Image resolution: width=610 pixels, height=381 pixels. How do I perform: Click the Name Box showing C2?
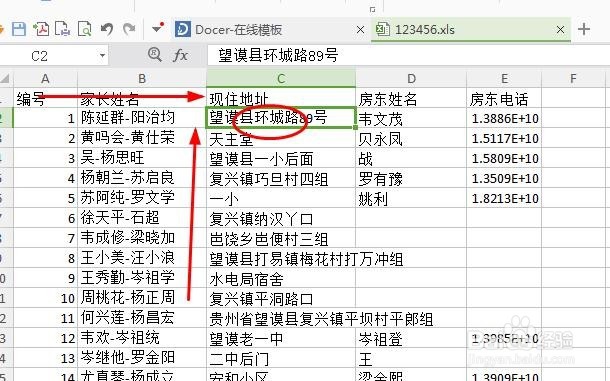pyautogui.click(x=49, y=56)
